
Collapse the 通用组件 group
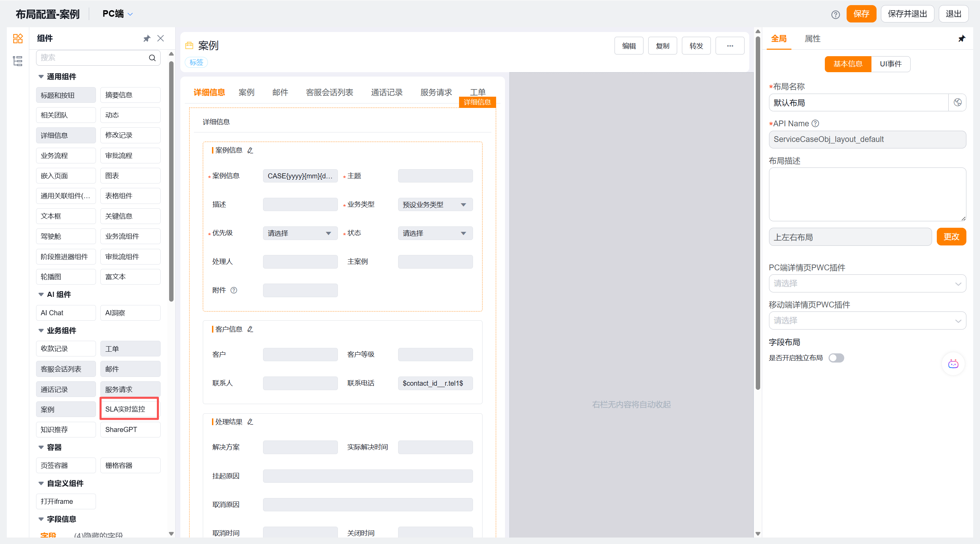[x=41, y=77]
